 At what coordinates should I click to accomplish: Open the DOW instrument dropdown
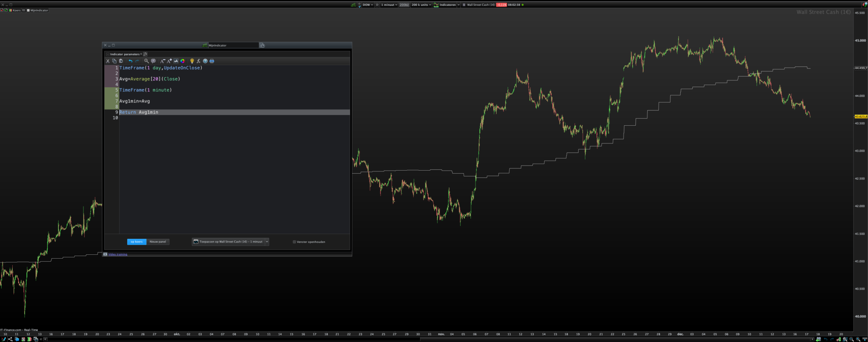click(x=367, y=5)
